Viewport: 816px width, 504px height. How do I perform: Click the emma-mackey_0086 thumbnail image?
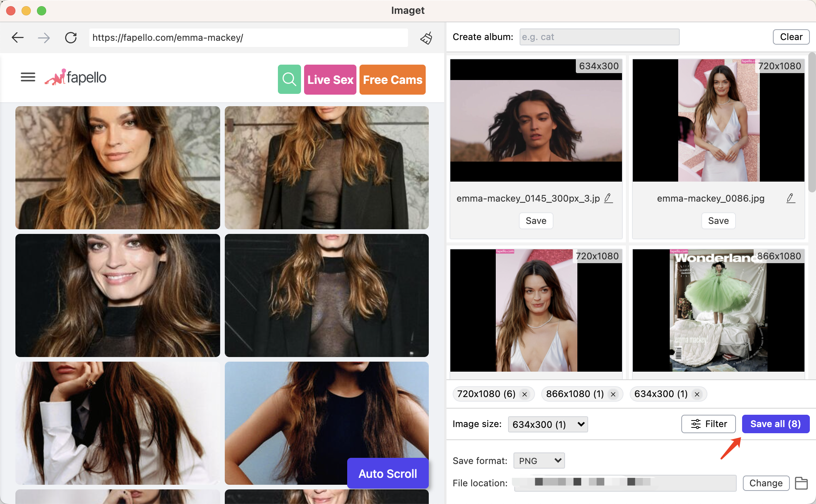[x=718, y=120]
